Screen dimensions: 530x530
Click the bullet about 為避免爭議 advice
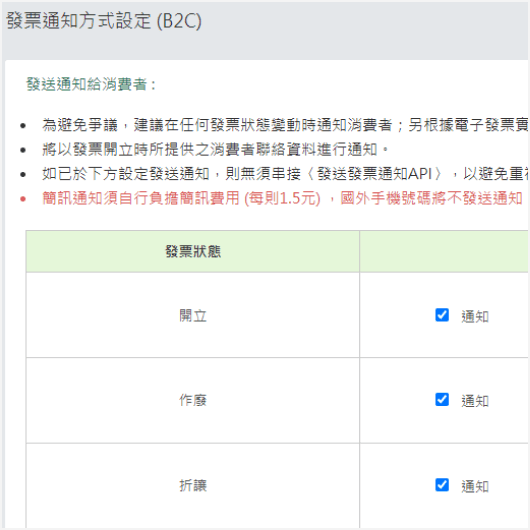[x=285, y=125]
